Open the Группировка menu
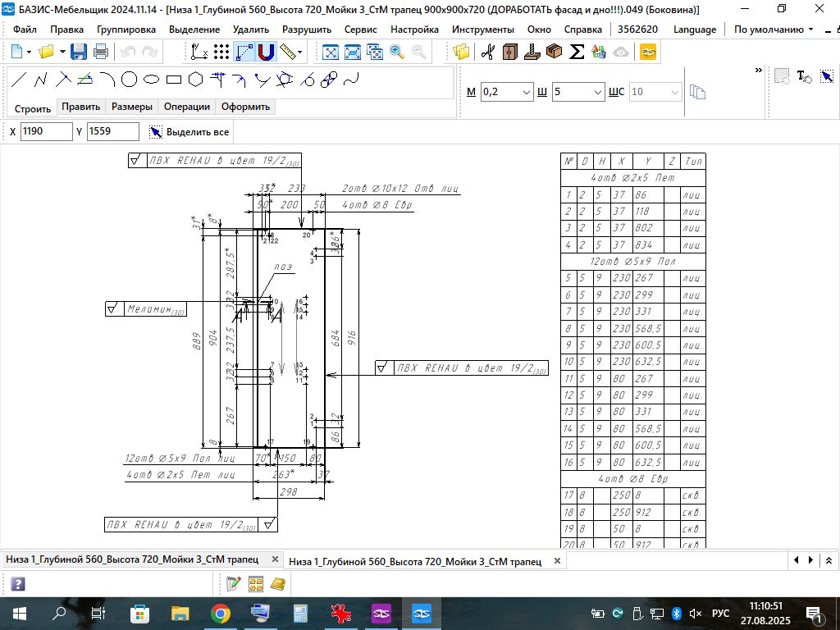 click(126, 30)
